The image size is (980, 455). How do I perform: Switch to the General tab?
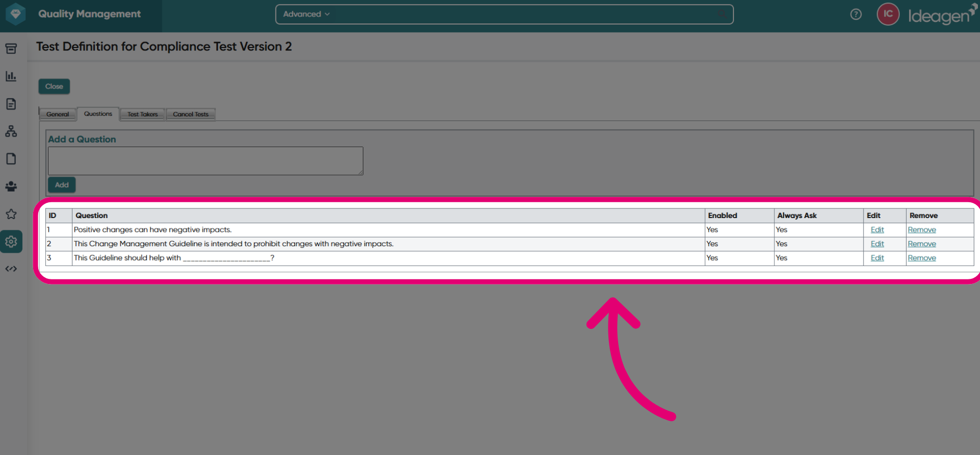[58, 114]
